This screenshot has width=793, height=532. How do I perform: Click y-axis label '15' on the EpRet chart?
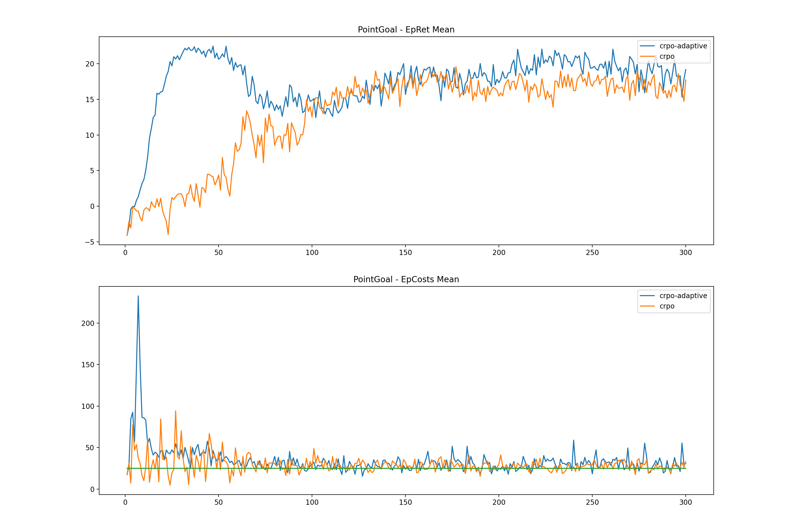89,100
